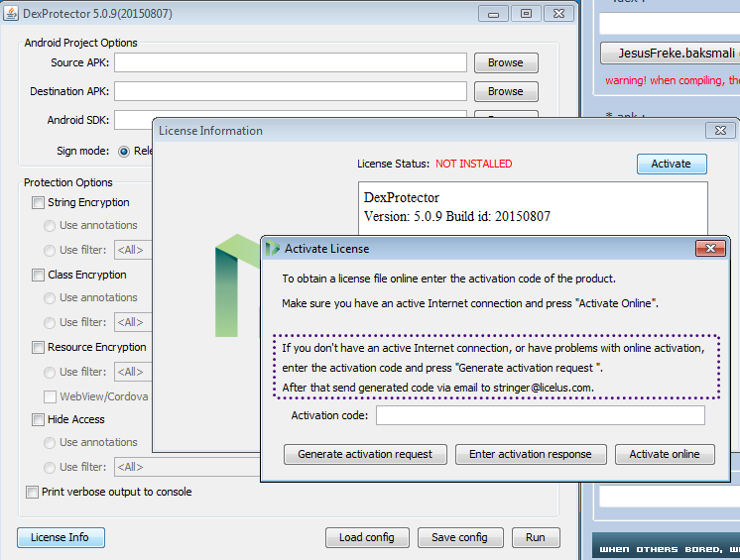Image resolution: width=740 pixels, height=560 pixels.
Task: Click the Activate online button
Action: pyautogui.click(x=665, y=454)
